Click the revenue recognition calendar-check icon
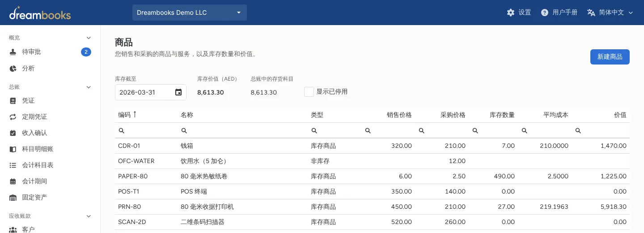The width and height of the screenshot is (644, 233). pos(13,133)
